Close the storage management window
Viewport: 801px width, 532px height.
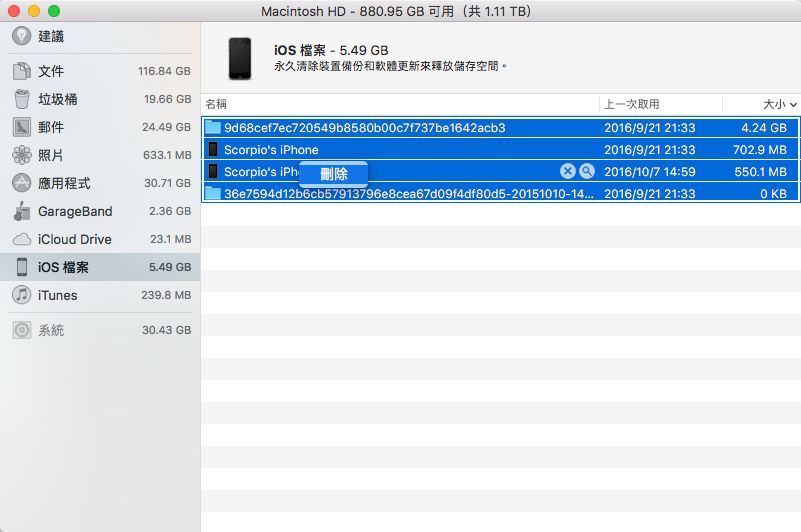pos(14,11)
